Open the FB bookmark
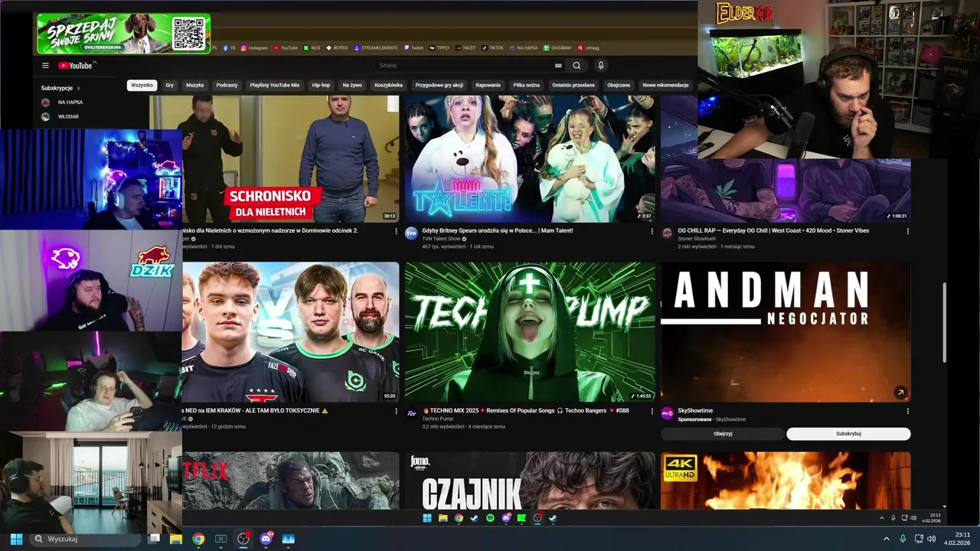Image resolution: width=980 pixels, height=551 pixels. click(230, 47)
